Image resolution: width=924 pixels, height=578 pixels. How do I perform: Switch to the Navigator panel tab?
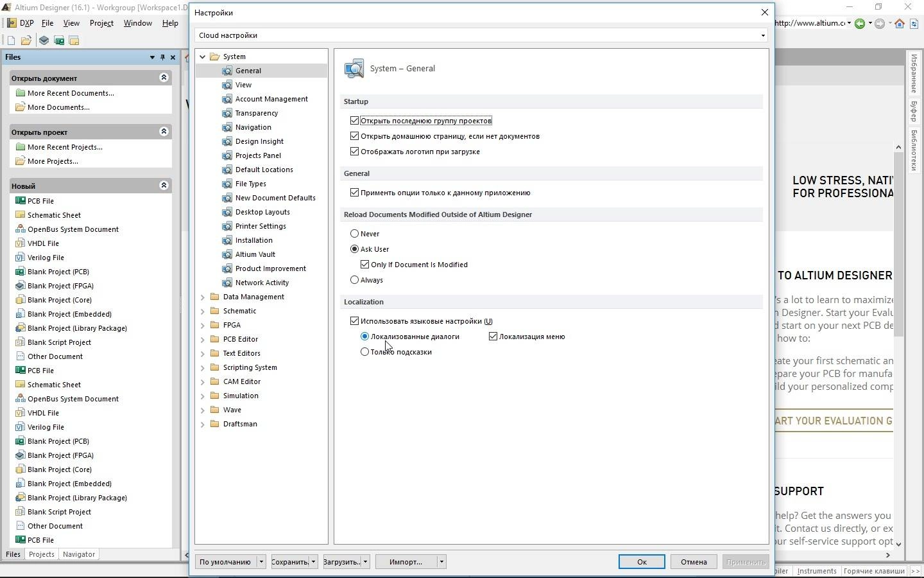point(79,554)
